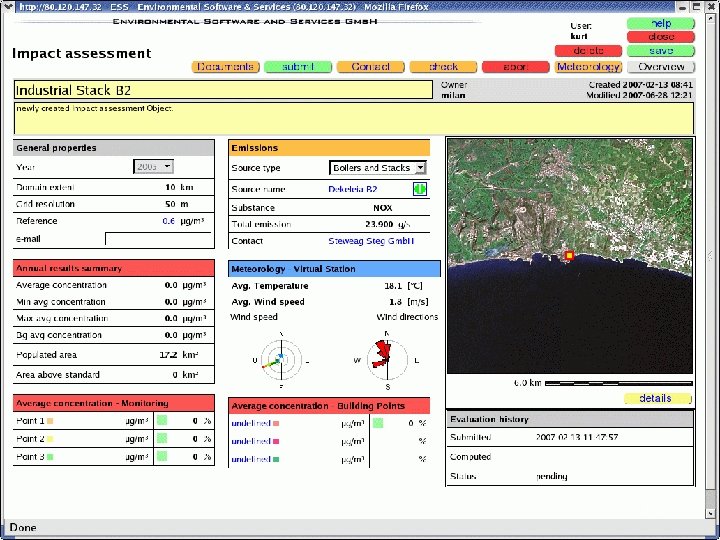The height and width of the screenshot is (540, 720).
Task: Click the Domain extent 10 value
Action: click(x=170, y=187)
